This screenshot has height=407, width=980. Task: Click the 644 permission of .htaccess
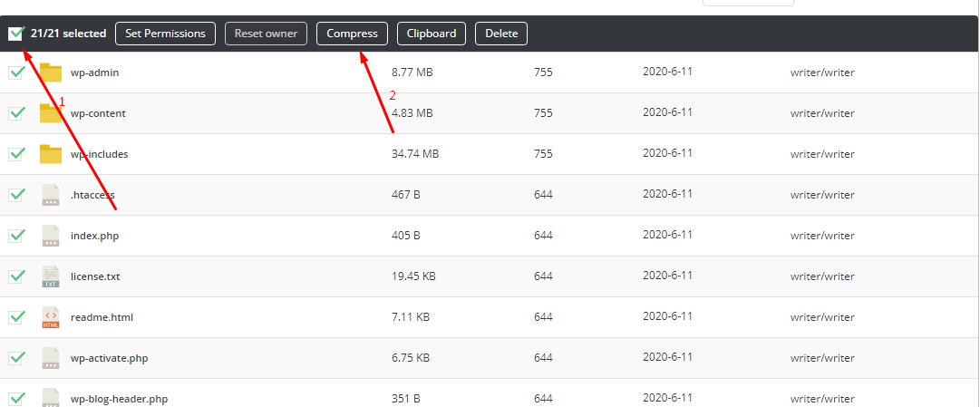543,195
